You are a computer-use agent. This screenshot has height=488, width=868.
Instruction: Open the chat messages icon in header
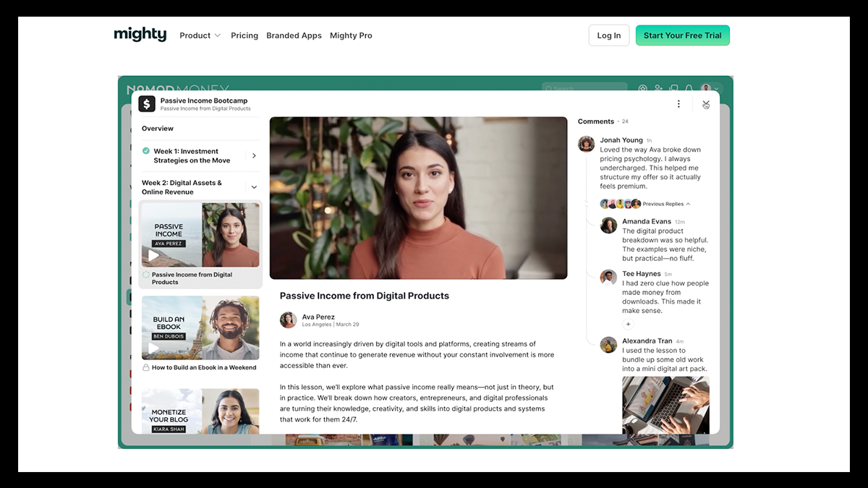[x=673, y=89]
